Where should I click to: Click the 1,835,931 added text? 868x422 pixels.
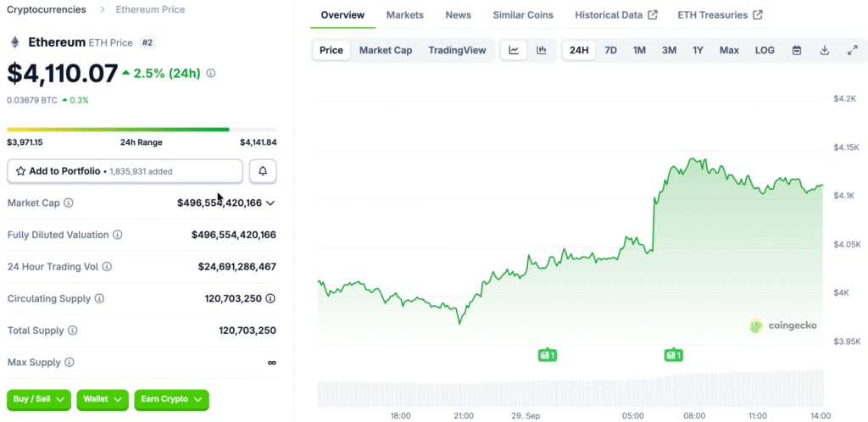(142, 171)
